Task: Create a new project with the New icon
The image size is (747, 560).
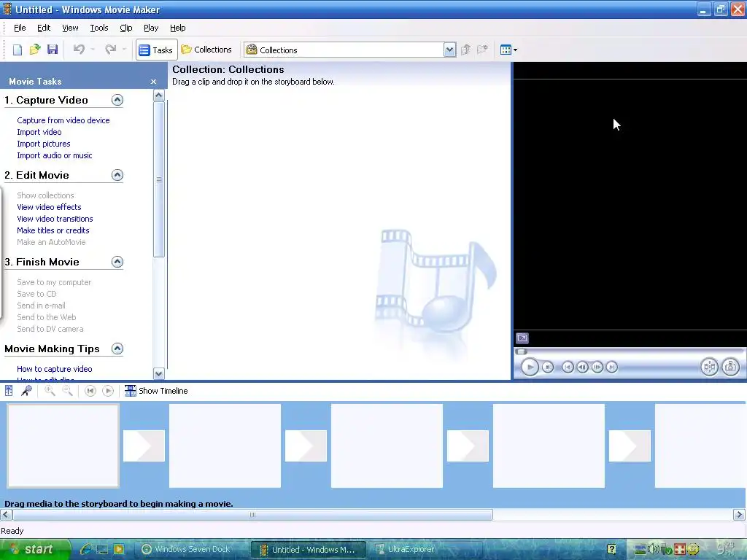Action: 18,50
